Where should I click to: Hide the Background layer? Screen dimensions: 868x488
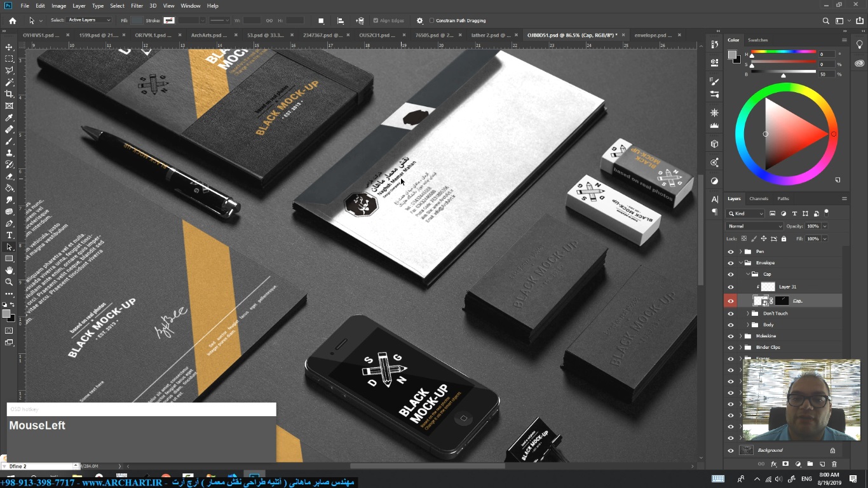pos(731,450)
